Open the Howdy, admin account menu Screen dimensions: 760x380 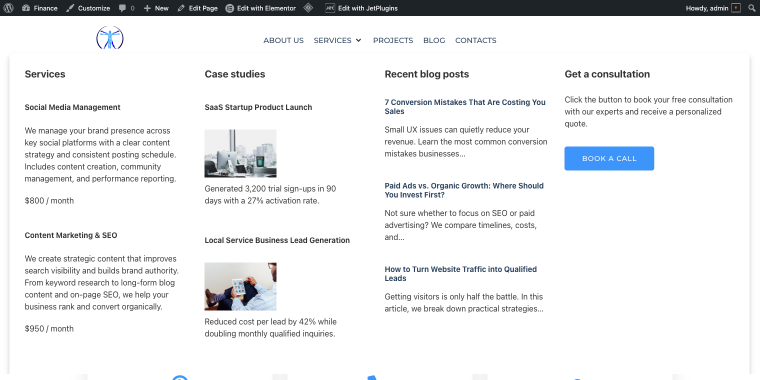[x=712, y=8]
